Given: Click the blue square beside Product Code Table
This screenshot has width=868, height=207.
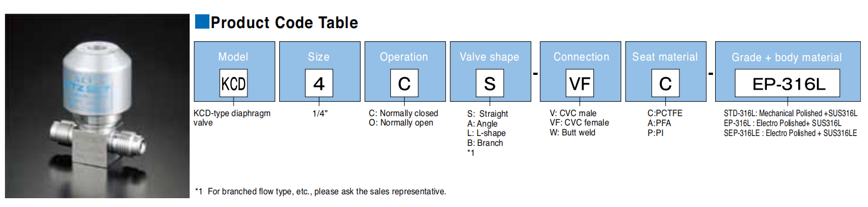Looking at the screenshot, I should coord(202,21).
